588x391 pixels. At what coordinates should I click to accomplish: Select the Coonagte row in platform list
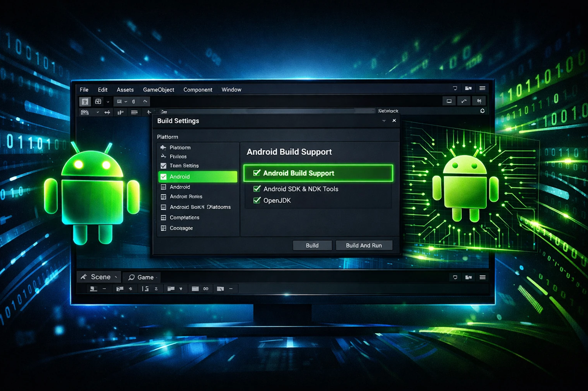pyautogui.click(x=198, y=228)
